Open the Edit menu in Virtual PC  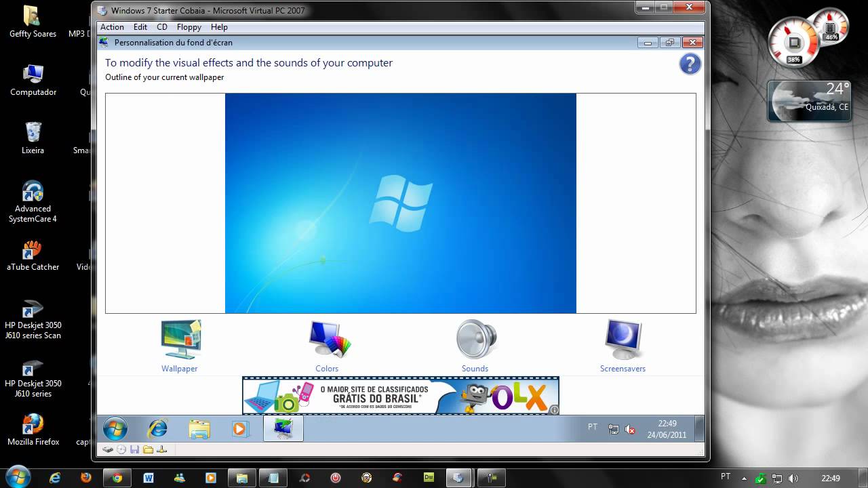click(140, 27)
